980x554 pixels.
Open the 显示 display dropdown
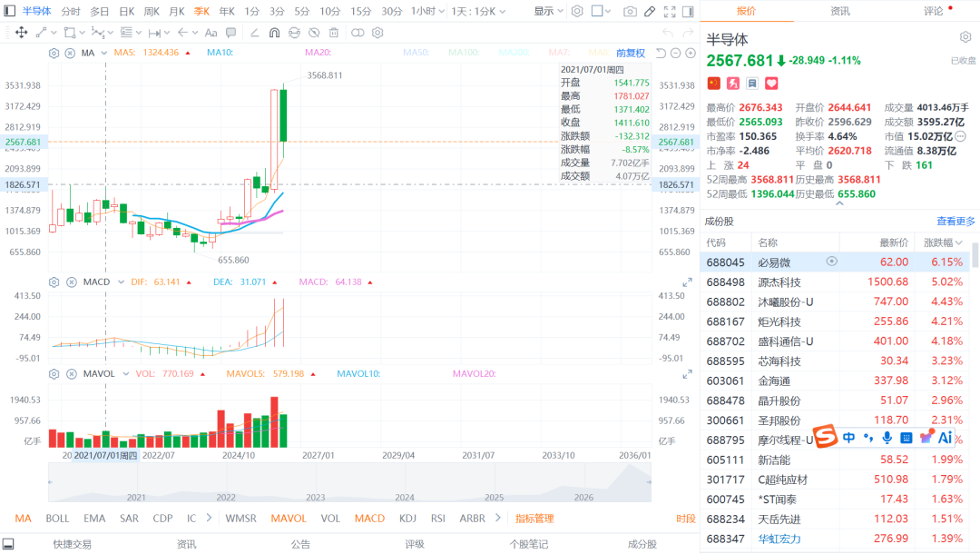pos(548,11)
